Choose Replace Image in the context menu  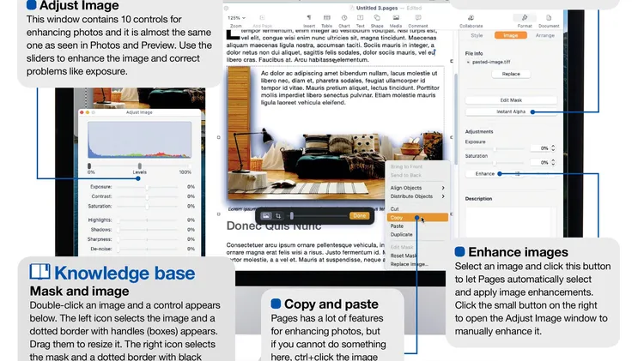click(417, 264)
